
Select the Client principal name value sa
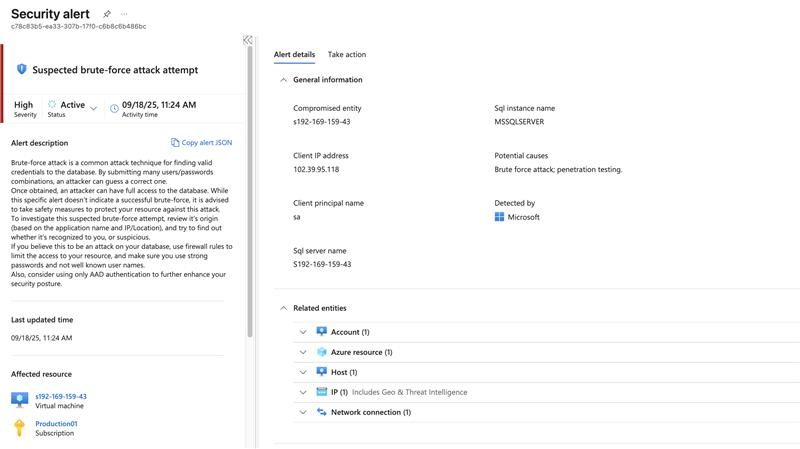click(297, 217)
